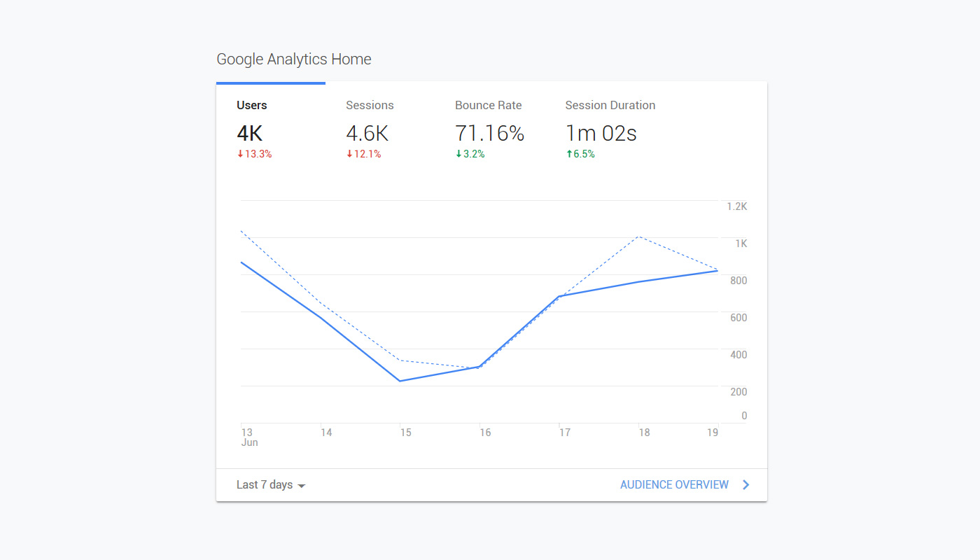Open the AUDIENCE OVERVIEW link
Viewport: 980px width, 560px height.
(x=674, y=484)
